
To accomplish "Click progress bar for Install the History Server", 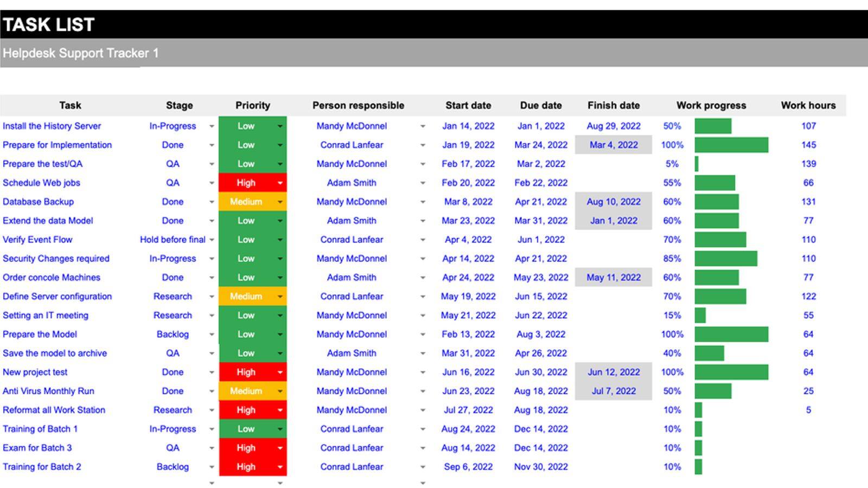I will tap(713, 126).
